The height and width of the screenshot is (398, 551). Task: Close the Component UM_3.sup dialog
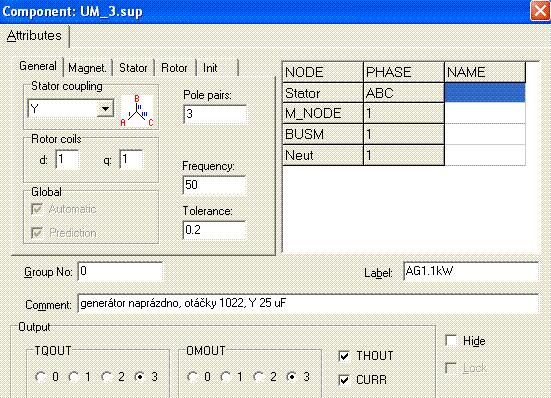point(539,11)
